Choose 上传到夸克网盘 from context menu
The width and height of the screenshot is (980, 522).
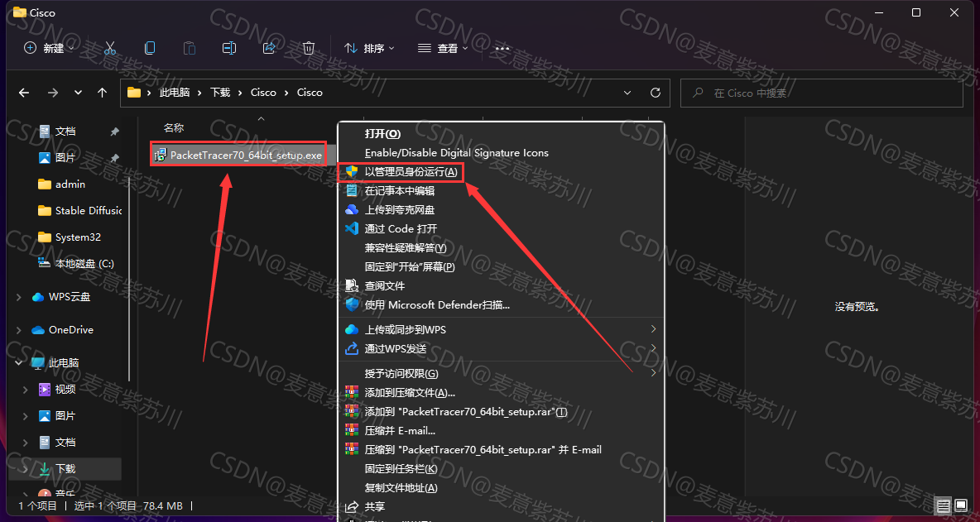tap(400, 210)
